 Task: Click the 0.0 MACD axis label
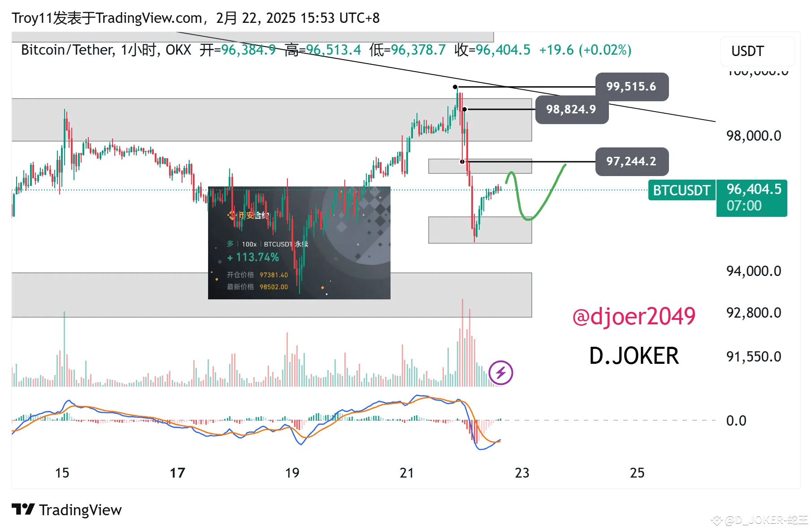click(736, 421)
